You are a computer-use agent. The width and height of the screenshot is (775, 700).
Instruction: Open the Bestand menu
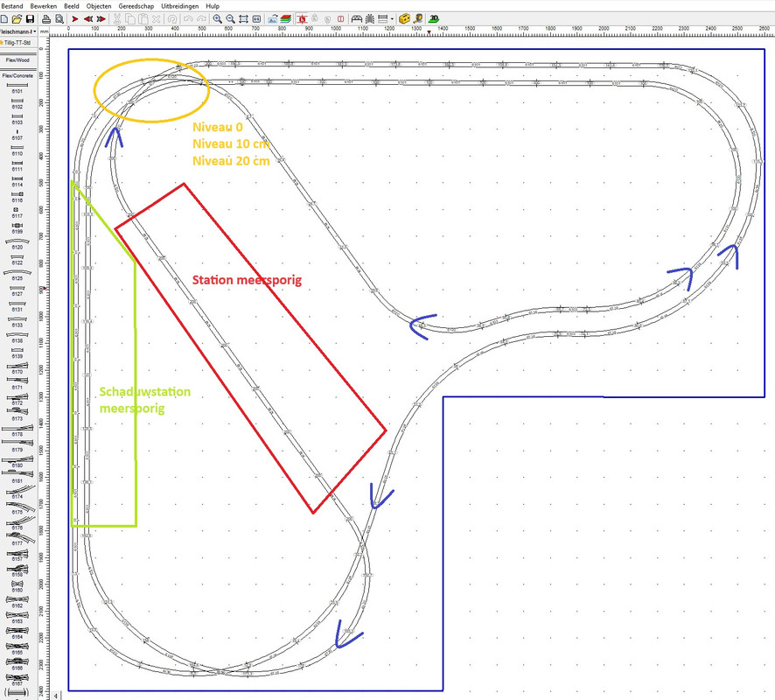12,6
